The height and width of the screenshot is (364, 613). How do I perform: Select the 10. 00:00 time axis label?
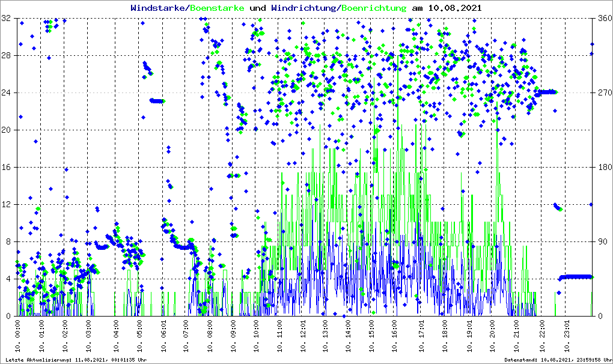[x=18, y=336]
